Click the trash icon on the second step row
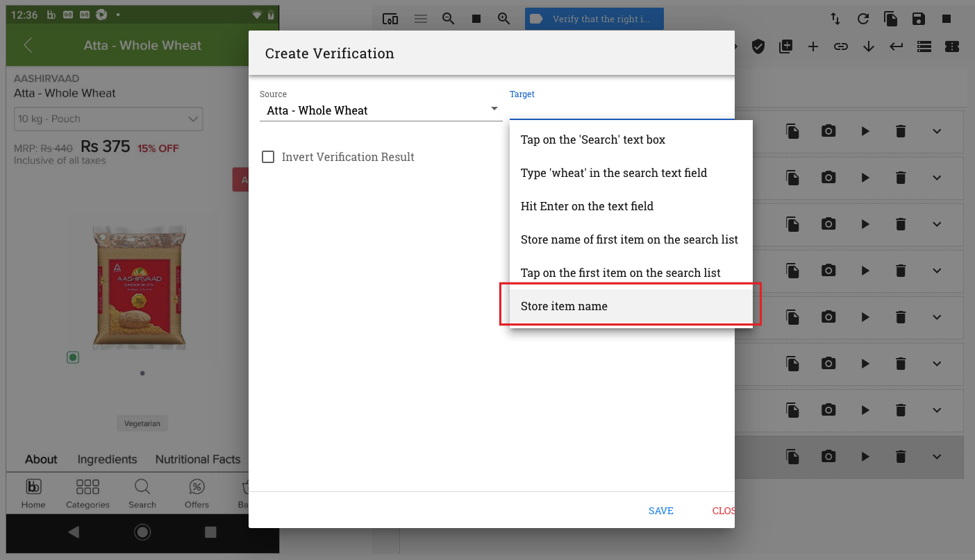Viewport: 975px width, 560px height. 901,178
